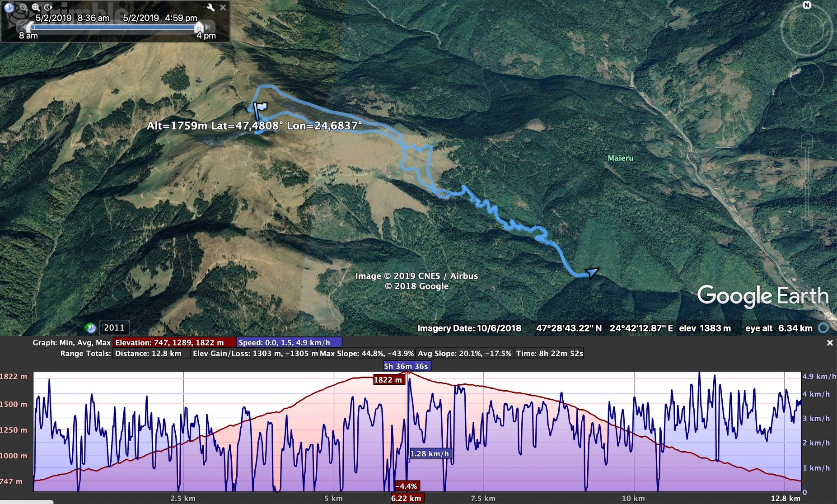Click the pan joystick control
This screenshot has height=504, width=837.
[x=807, y=79]
